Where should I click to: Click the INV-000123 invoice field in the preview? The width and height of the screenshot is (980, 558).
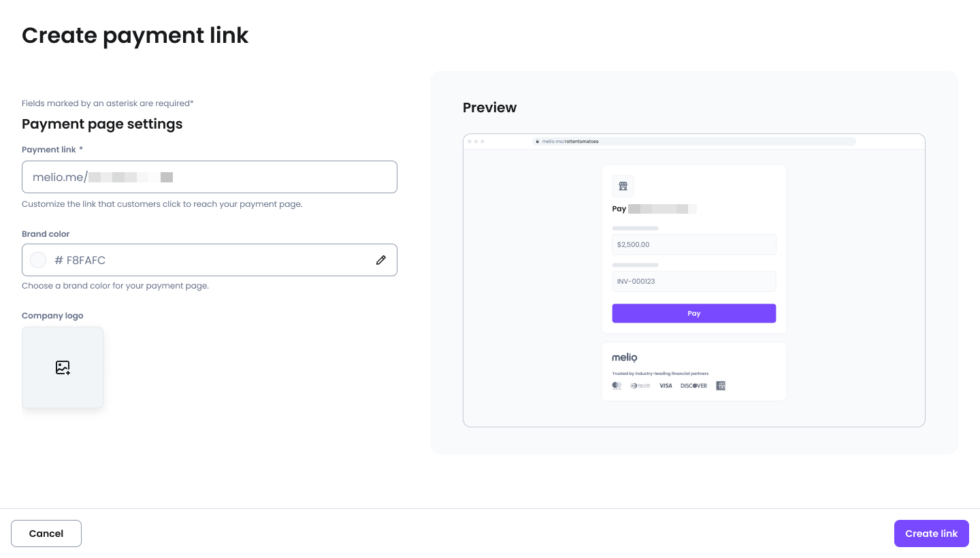693,281
